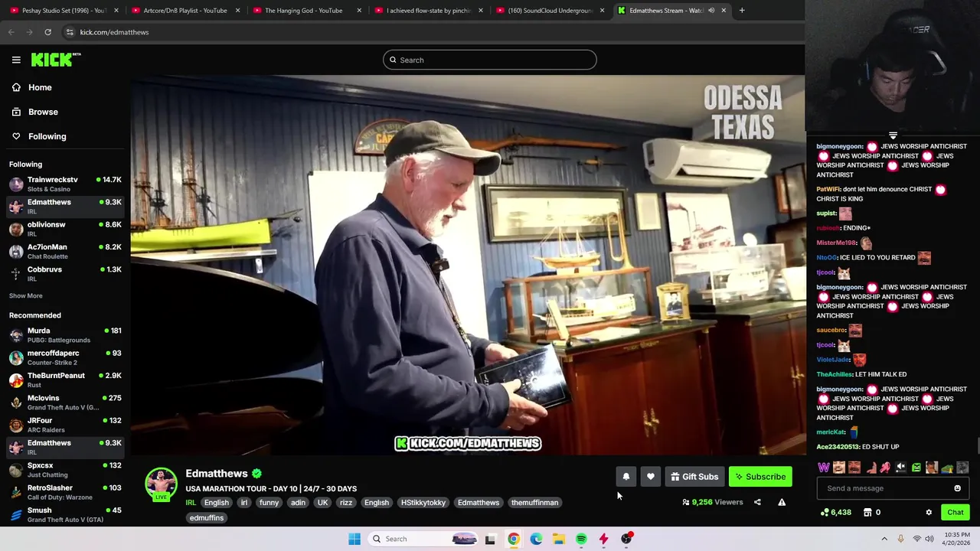Open the channel shop icon

point(867,512)
